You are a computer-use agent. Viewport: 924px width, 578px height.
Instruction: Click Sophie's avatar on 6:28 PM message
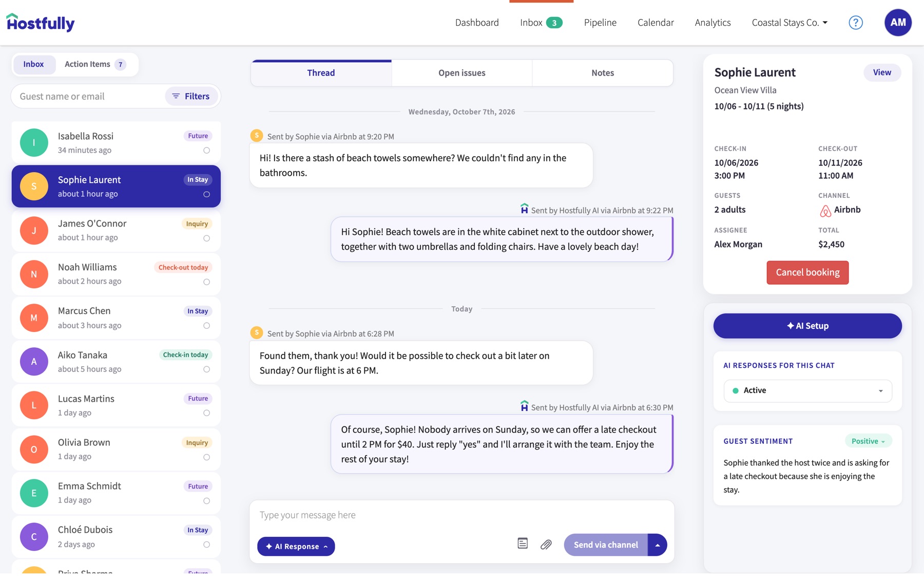[x=257, y=333]
